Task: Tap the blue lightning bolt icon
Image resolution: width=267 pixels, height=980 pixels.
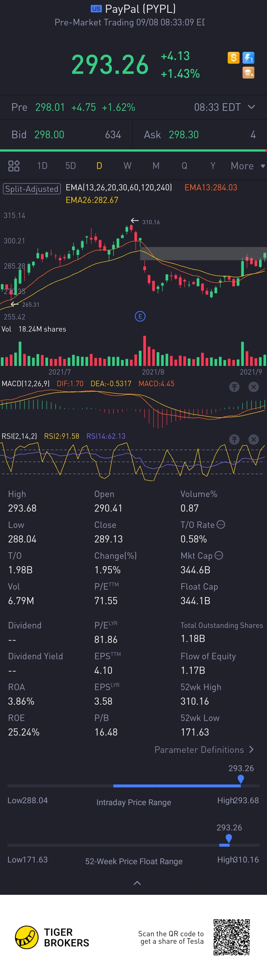Action: click(248, 58)
